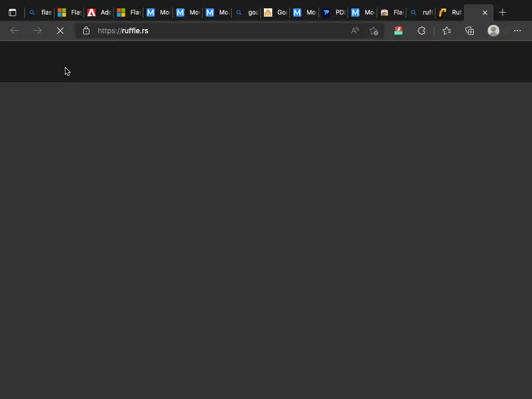The image size is (532, 399).
Task: Open the Flash Player 2021 extension
Action: click(x=398, y=31)
